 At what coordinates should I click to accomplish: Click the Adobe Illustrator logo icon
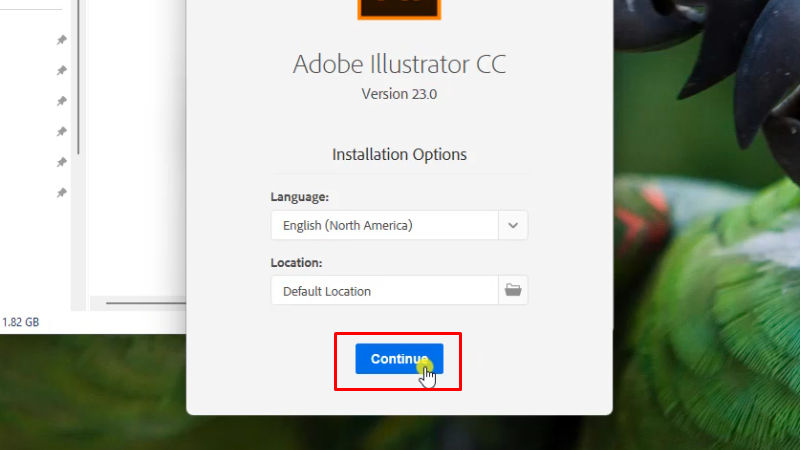click(399, 9)
